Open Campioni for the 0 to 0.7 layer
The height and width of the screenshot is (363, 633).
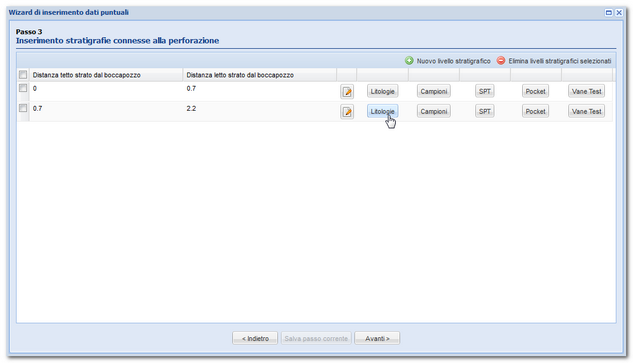click(x=434, y=91)
